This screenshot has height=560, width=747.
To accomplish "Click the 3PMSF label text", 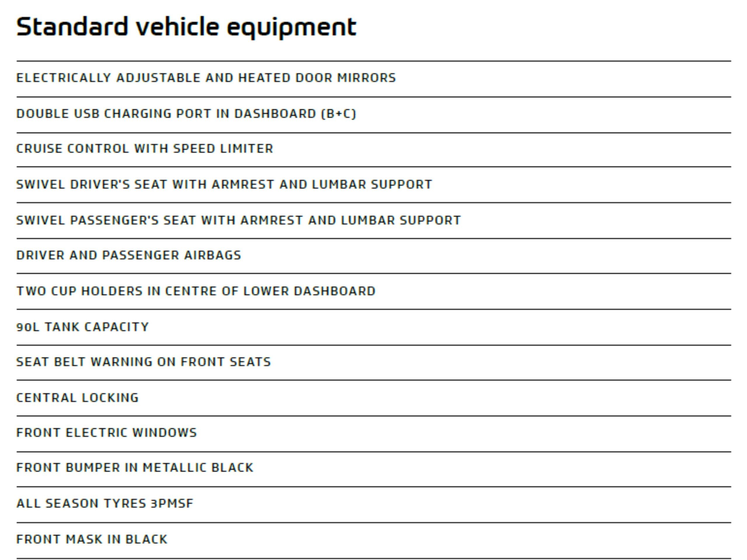I will 172,503.
